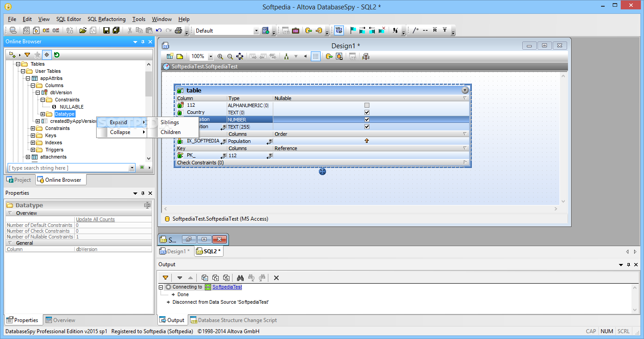Select the NULLABLE constraint tree item
Image resolution: width=644 pixels, height=339 pixels.
(72, 107)
